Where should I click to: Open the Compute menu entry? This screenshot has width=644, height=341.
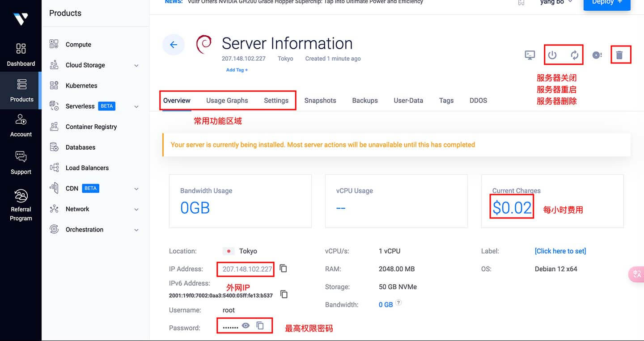tap(78, 44)
